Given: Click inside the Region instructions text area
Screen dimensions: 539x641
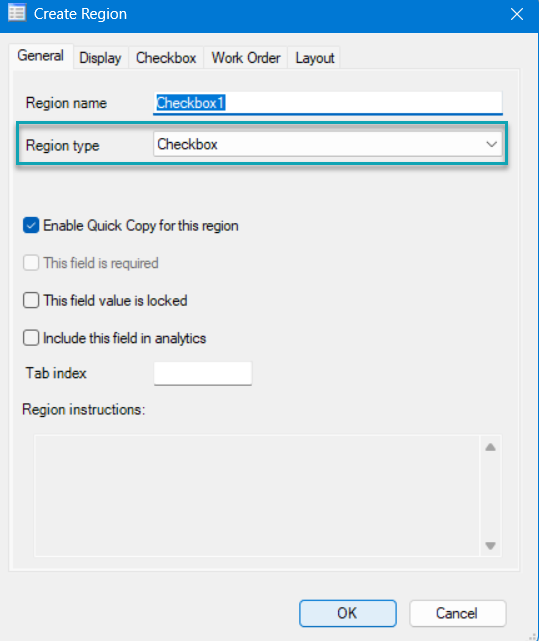Looking at the screenshot, I should [257, 496].
